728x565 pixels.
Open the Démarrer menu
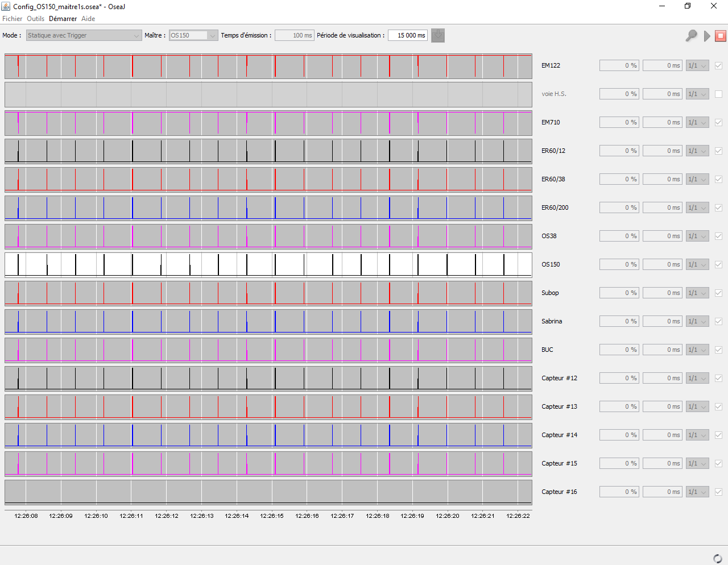pos(63,19)
